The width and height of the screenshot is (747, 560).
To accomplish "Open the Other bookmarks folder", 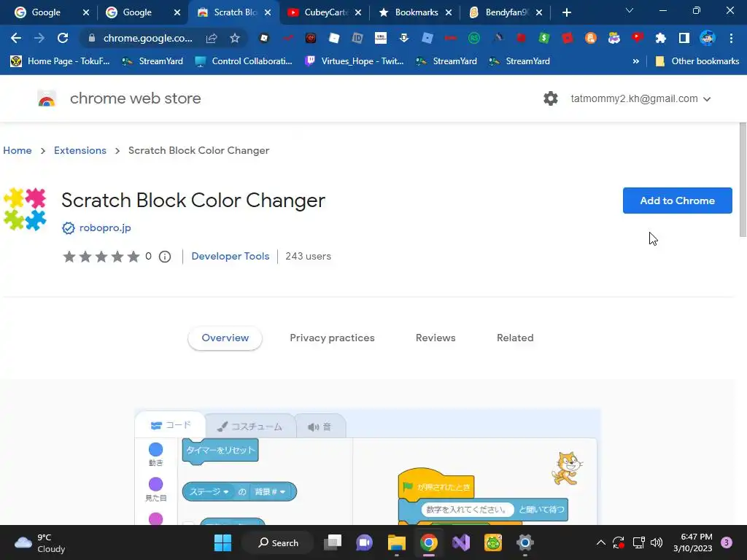I will click(x=697, y=61).
